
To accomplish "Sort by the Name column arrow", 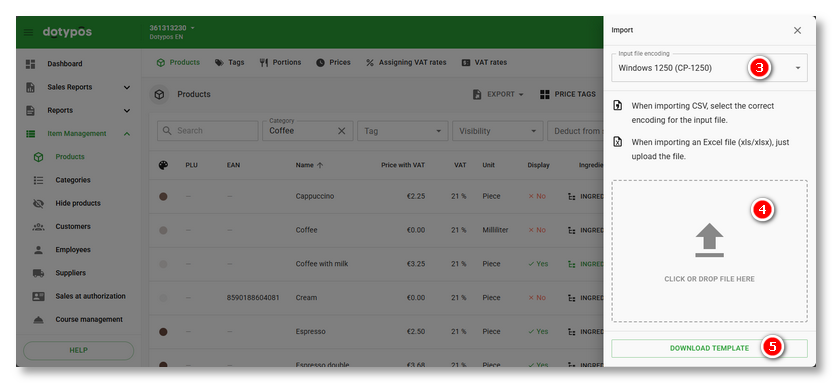I will pyautogui.click(x=320, y=165).
